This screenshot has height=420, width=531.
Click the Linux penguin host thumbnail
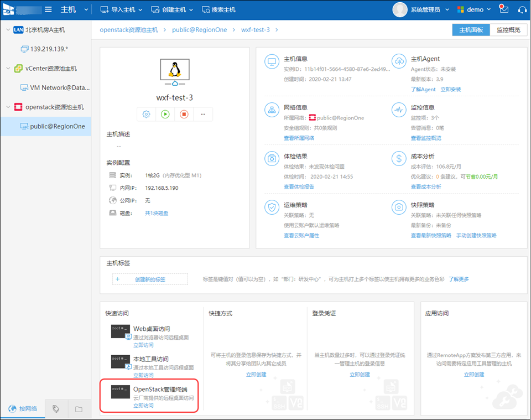[x=175, y=72]
